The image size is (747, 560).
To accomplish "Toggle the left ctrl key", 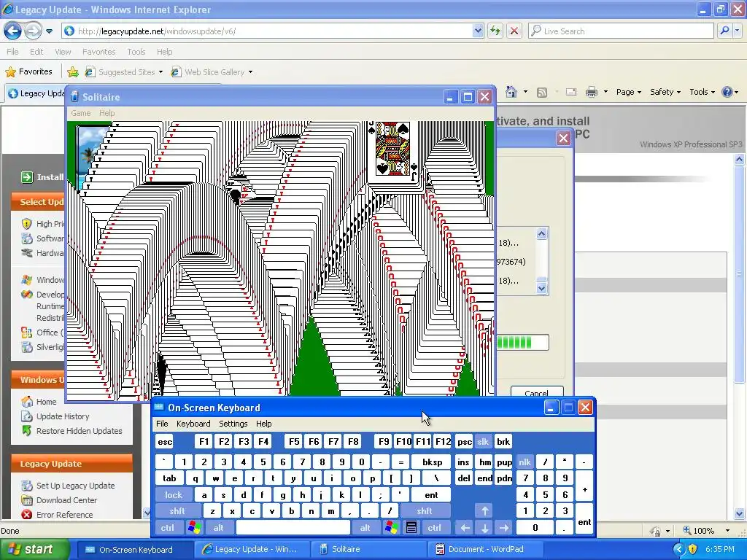I will [167, 528].
